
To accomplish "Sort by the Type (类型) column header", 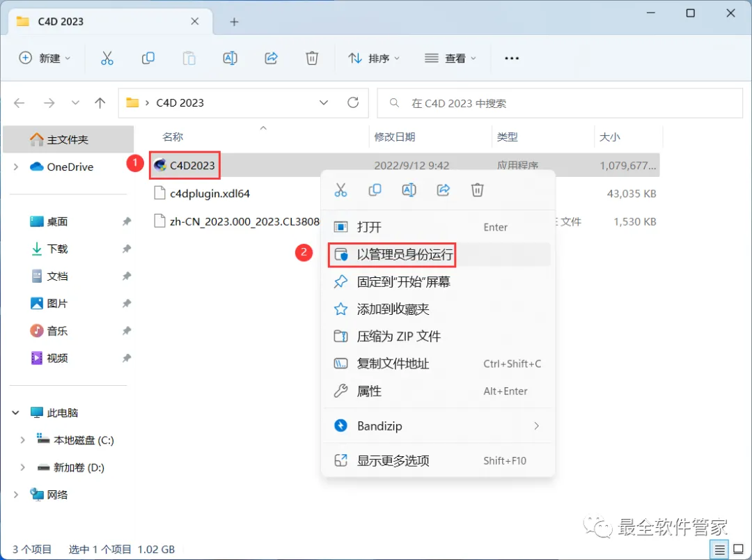I will [507, 137].
